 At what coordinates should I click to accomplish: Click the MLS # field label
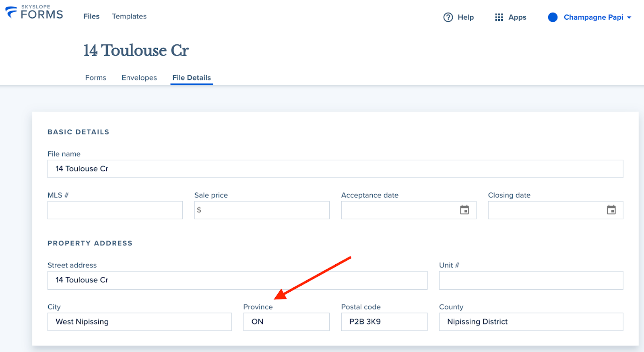coord(58,195)
